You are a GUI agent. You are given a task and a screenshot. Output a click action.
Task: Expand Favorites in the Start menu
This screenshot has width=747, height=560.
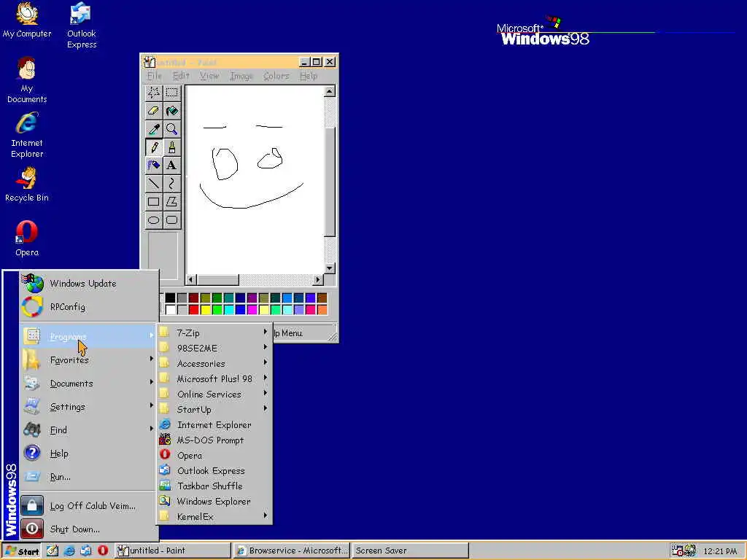click(88, 360)
